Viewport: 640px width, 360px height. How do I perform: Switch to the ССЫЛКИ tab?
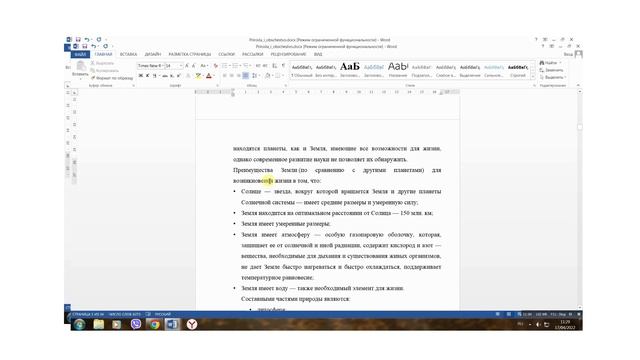(226, 54)
